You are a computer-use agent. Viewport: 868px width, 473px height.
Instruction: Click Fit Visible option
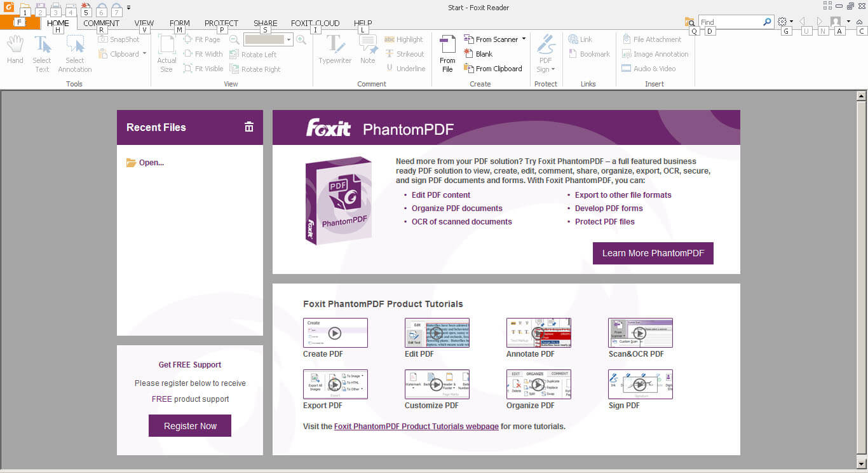(x=203, y=69)
